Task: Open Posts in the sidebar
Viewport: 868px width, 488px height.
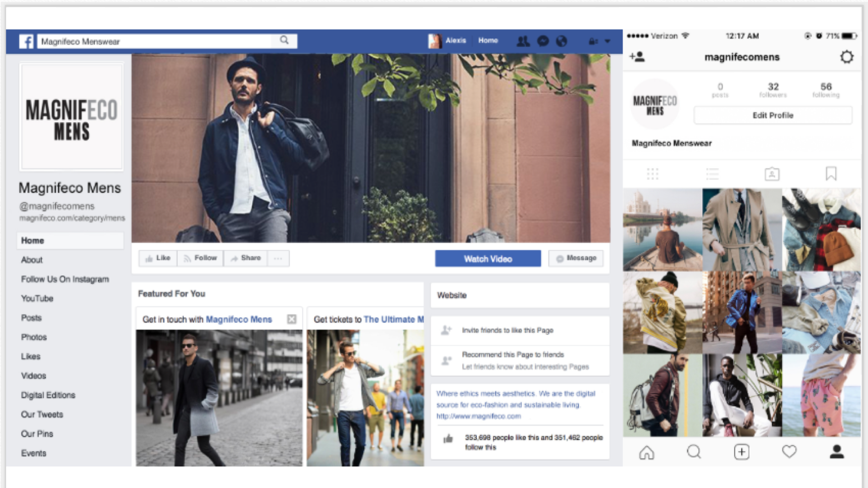Action: point(31,318)
